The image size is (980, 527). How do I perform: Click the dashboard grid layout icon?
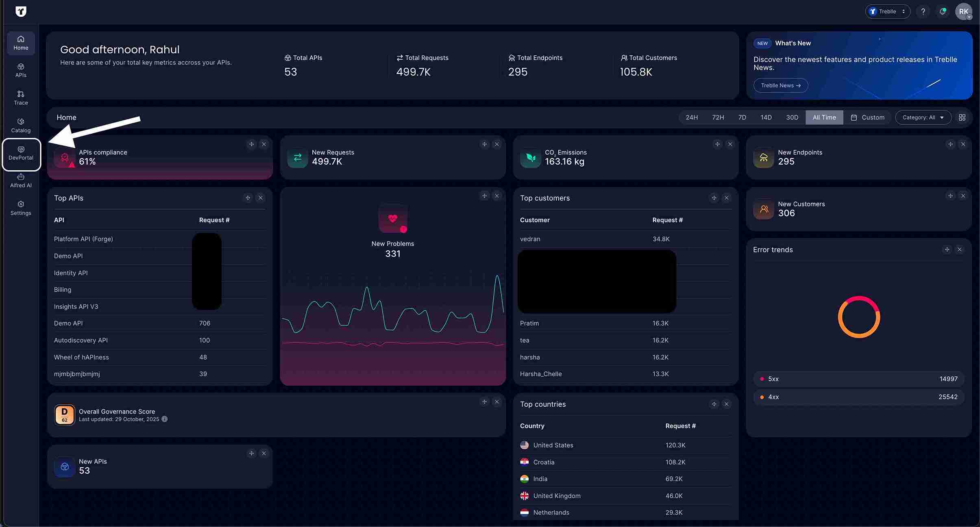click(x=962, y=117)
